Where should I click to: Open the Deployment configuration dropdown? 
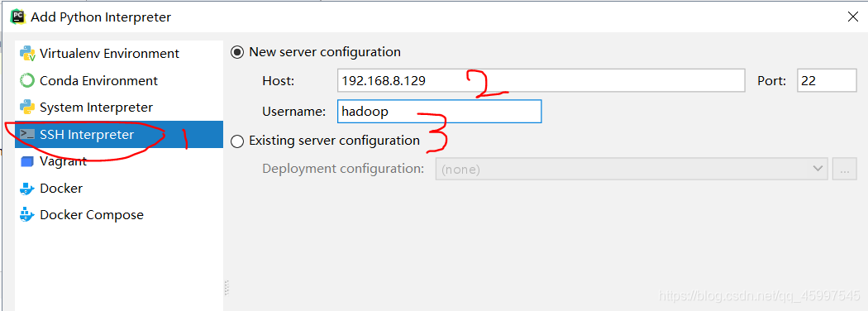pos(632,169)
